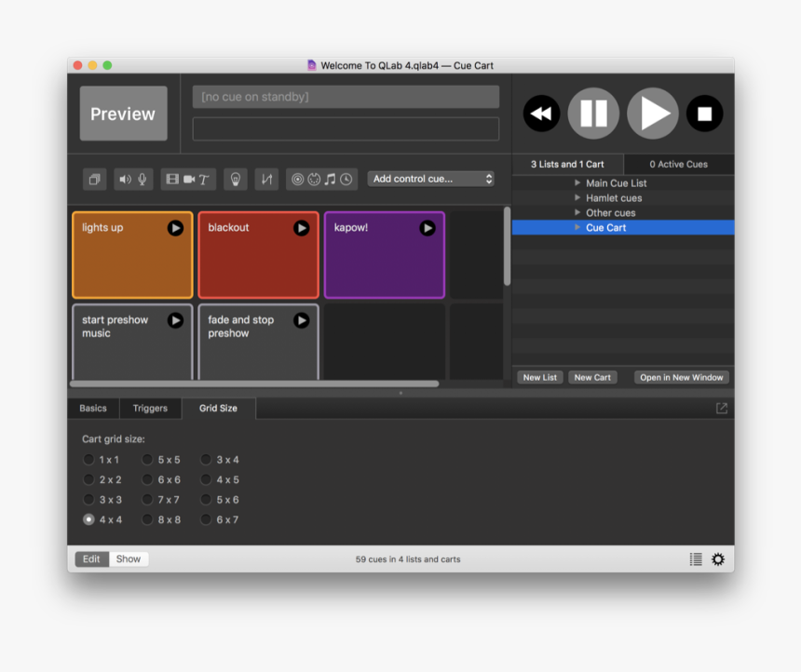
Task: Click the cart's vertical scrollbar
Action: (507, 246)
